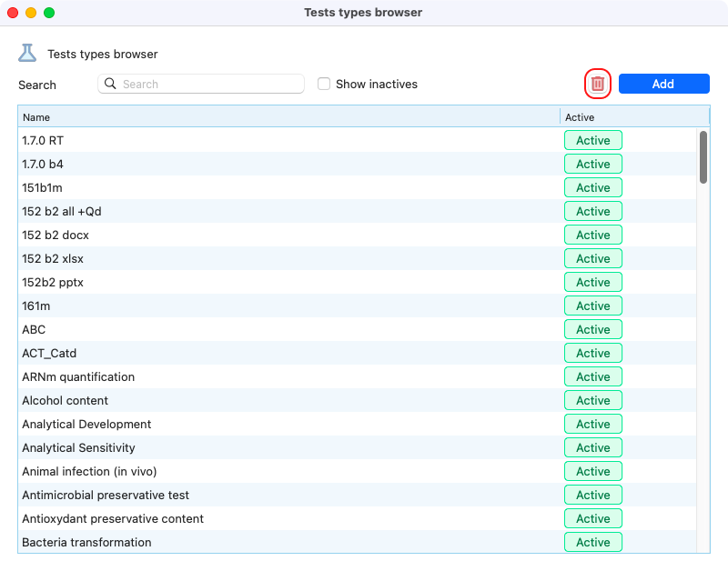The image size is (728, 571).
Task: Select Animal infection (in vivo) row
Action: (357, 472)
